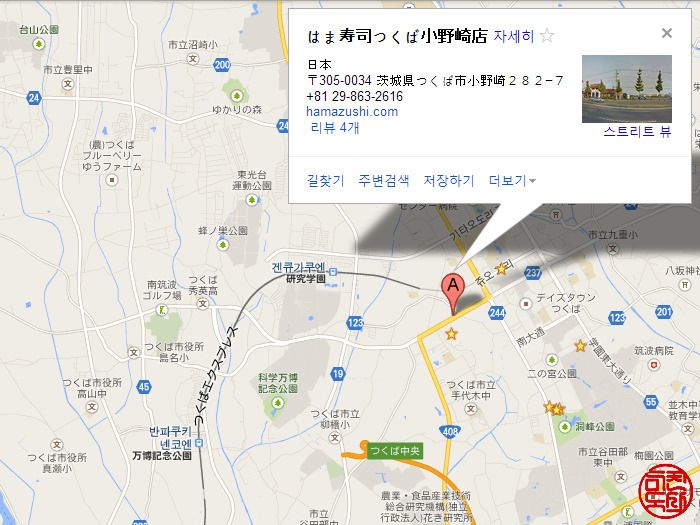Select the 科学万博記念公園 park tree icon
700x525 pixels.
pos(278,404)
